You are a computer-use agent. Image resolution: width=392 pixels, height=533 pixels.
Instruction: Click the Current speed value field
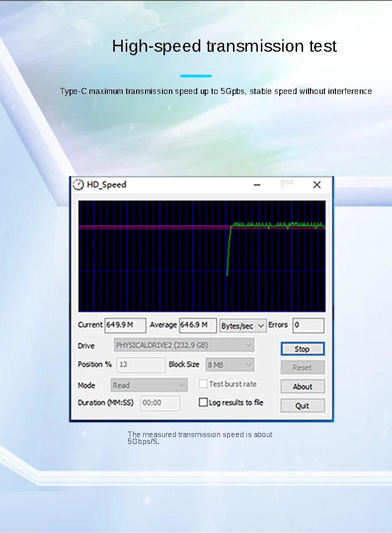125,325
